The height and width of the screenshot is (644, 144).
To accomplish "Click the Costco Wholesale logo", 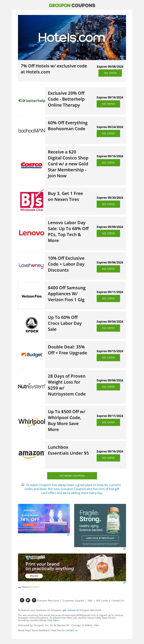I will (32, 166).
